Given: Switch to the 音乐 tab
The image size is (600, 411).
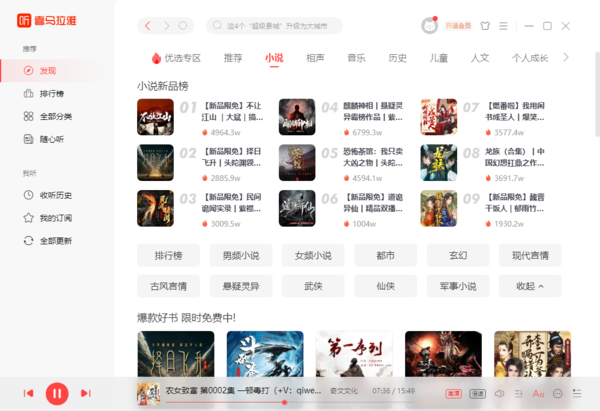Looking at the screenshot, I should [357, 58].
